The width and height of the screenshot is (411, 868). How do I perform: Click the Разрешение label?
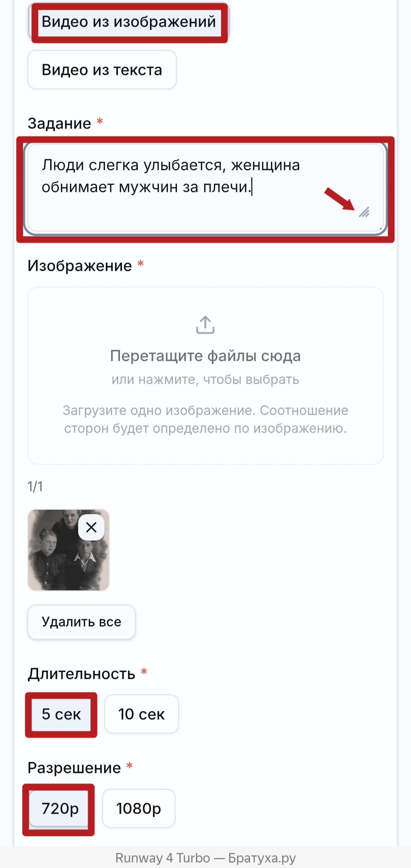pos(74,768)
